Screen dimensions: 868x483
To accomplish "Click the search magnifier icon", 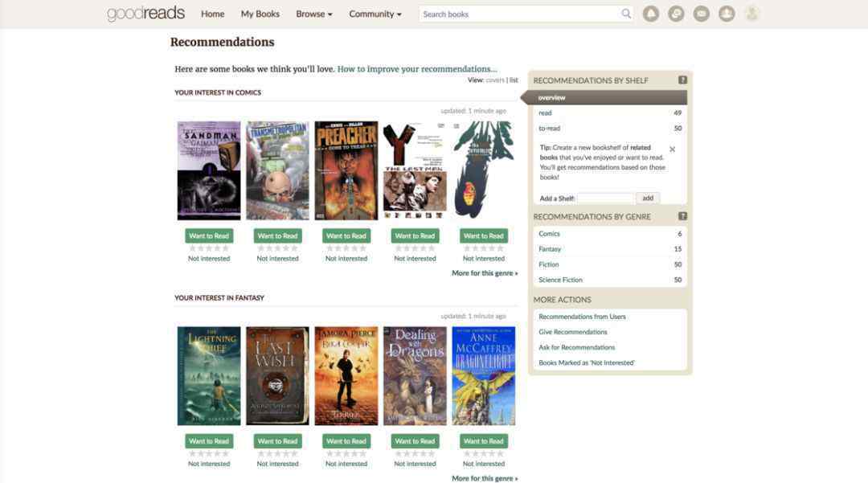I will tap(626, 14).
